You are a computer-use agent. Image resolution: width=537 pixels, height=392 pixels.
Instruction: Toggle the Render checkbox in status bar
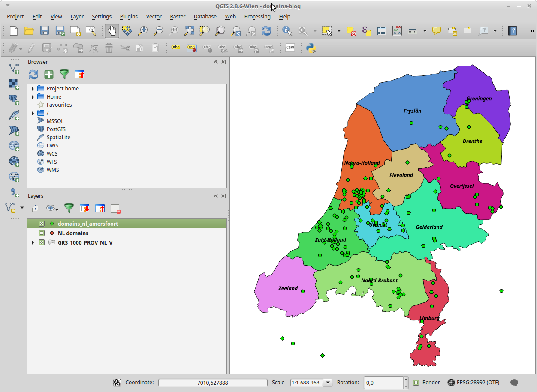click(416, 383)
